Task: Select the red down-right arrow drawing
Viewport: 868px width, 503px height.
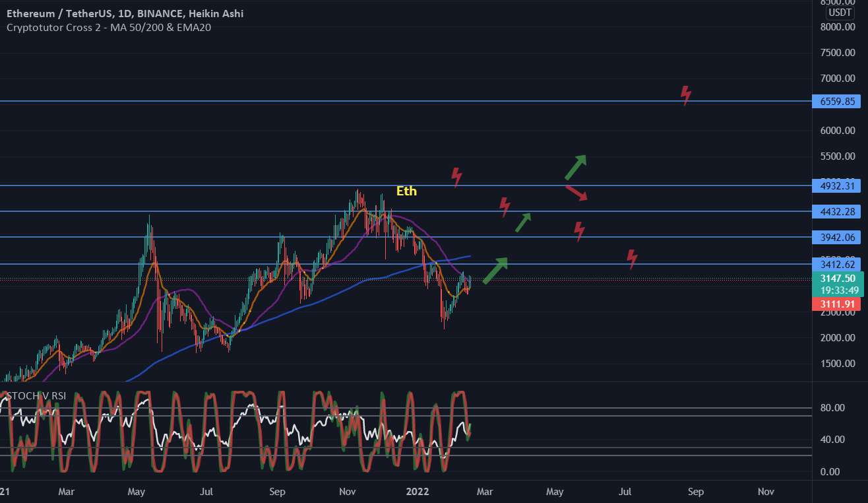Action: click(x=576, y=193)
